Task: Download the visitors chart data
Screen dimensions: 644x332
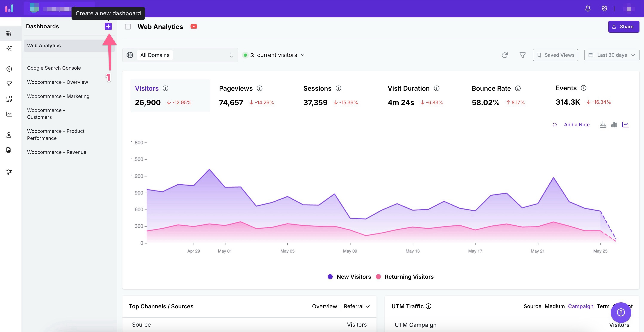Action: click(x=603, y=124)
